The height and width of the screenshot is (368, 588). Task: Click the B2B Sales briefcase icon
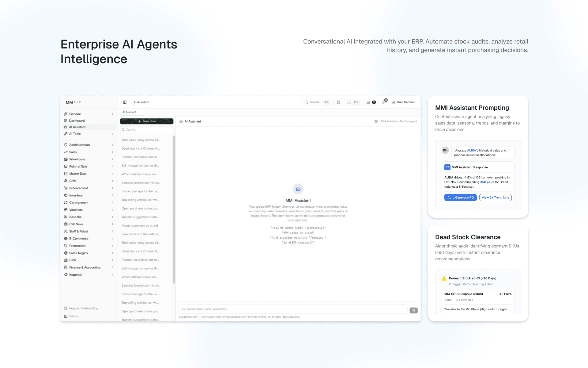tap(66, 224)
